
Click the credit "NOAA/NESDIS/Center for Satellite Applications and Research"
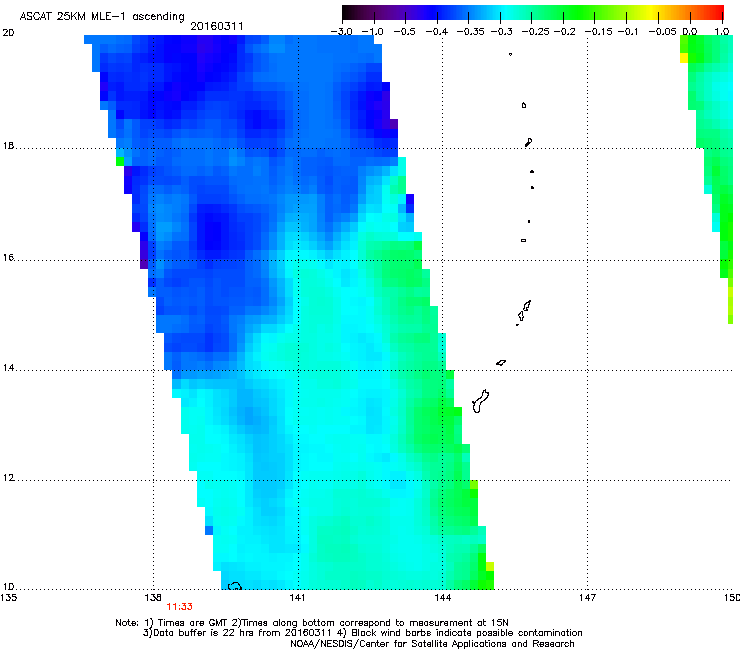point(432,644)
